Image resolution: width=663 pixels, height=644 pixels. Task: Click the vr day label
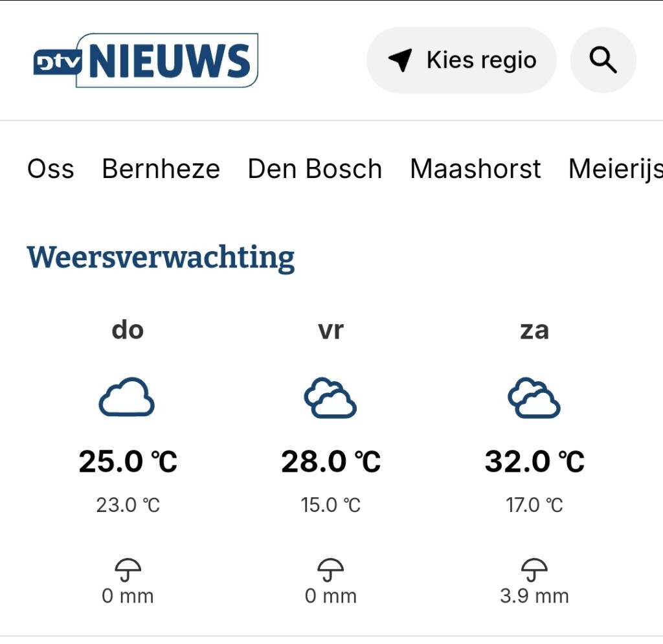330,330
